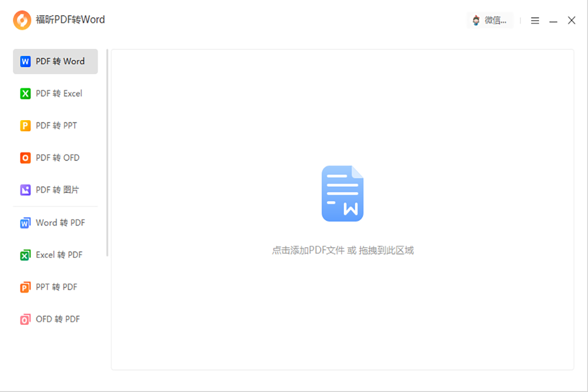Screen dimensions: 588x392
Task: Open the hamburger menu at top right
Action: click(x=534, y=20)
